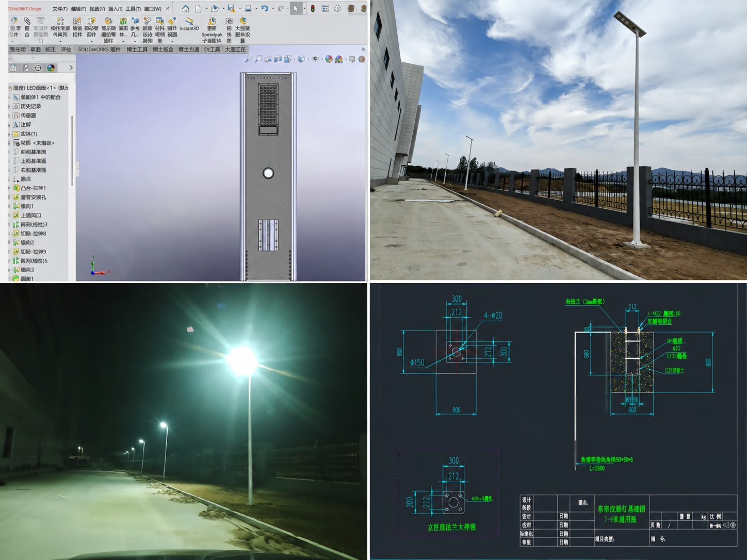Open the 工具(T) menu

[133, 9]
